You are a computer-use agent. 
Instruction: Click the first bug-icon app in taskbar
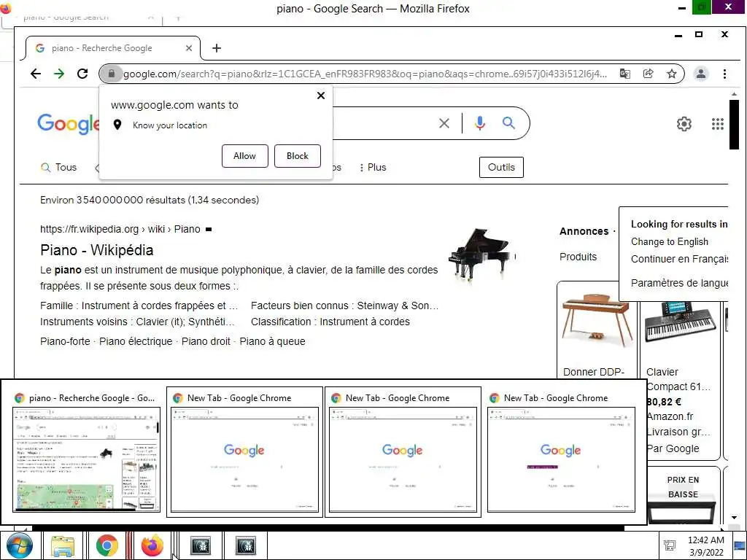click(x=200, y=545)
